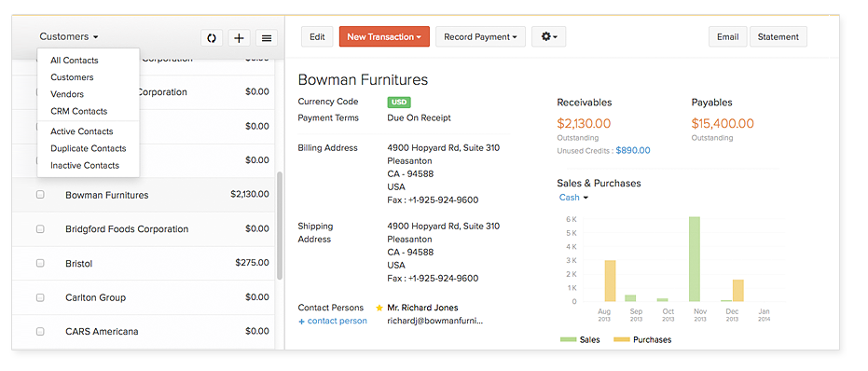This screenshot has height=371, width=868.
Task: Open the $890.00 unused credits link
Action: pos(633,150)
